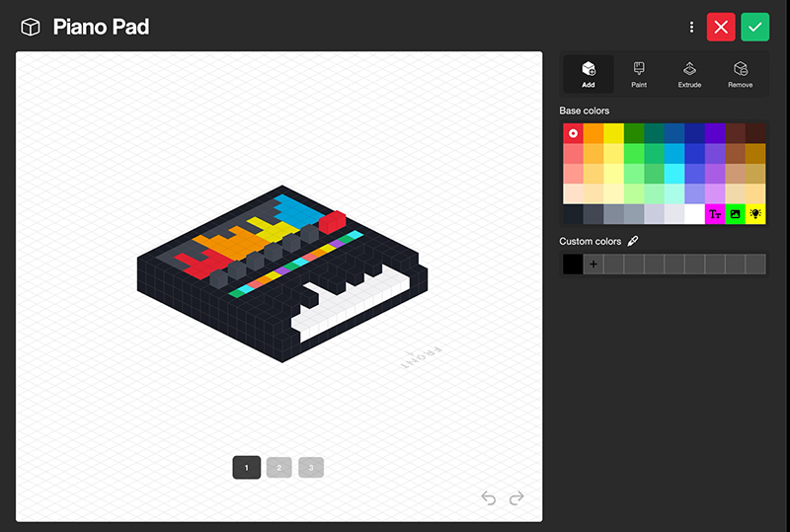The height and width of the screenshot is (532, 790).
Task: Click the cube icon beside Piano Pad
Action: [x=31, y=27]
